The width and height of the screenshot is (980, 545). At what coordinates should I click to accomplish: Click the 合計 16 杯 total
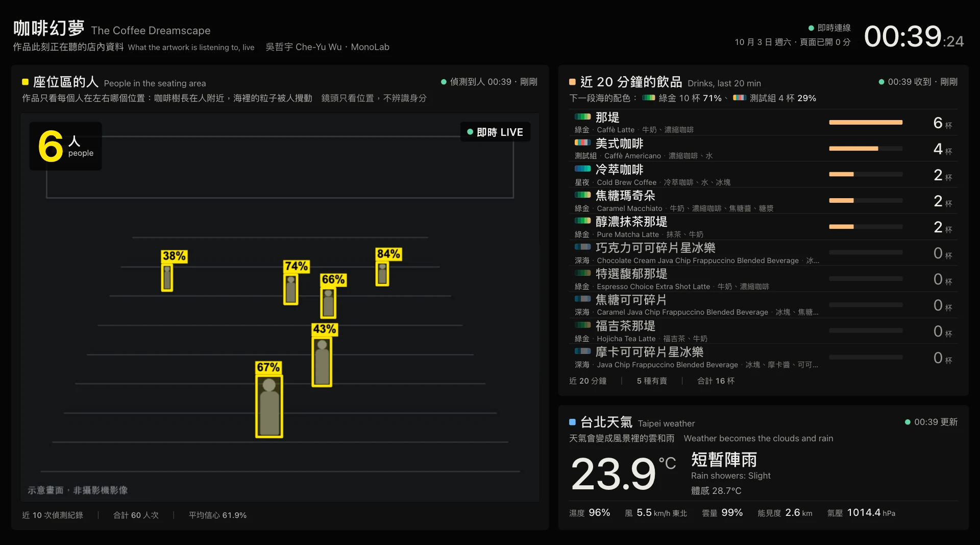coord(716,381)
